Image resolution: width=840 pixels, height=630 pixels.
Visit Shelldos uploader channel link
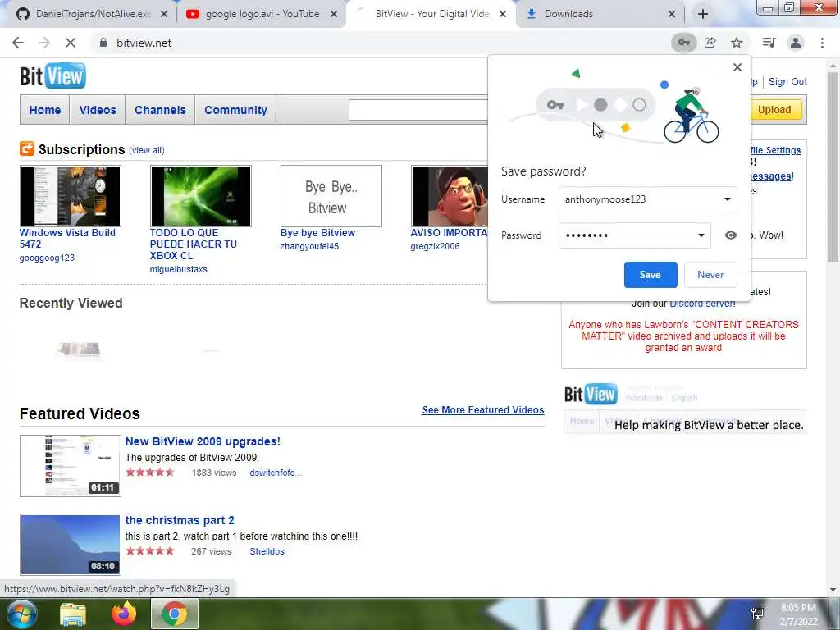pos(267,551)
